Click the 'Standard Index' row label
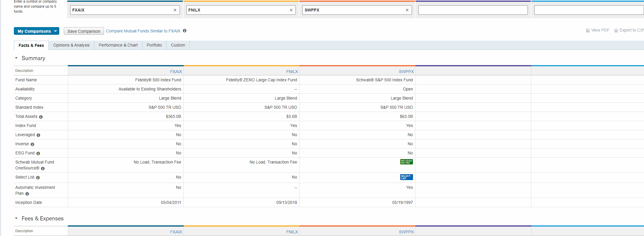Screen dimensions: 644x236 point(29,107)
